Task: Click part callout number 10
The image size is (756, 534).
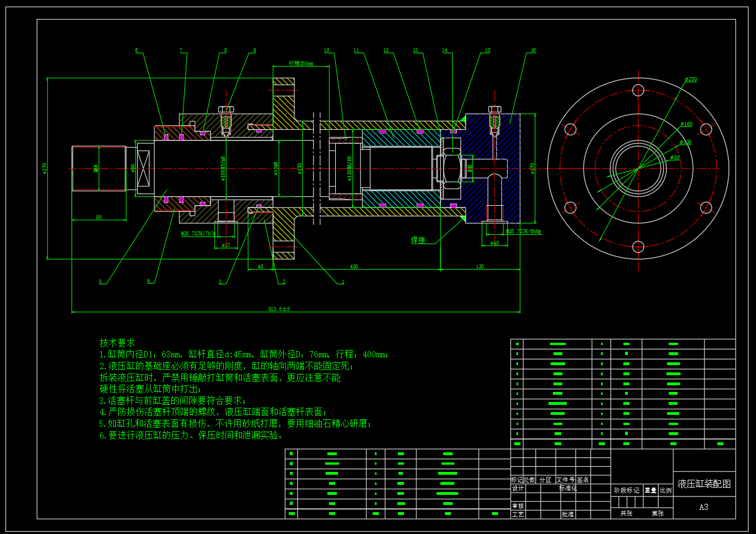Action: (x=327, y=50)
